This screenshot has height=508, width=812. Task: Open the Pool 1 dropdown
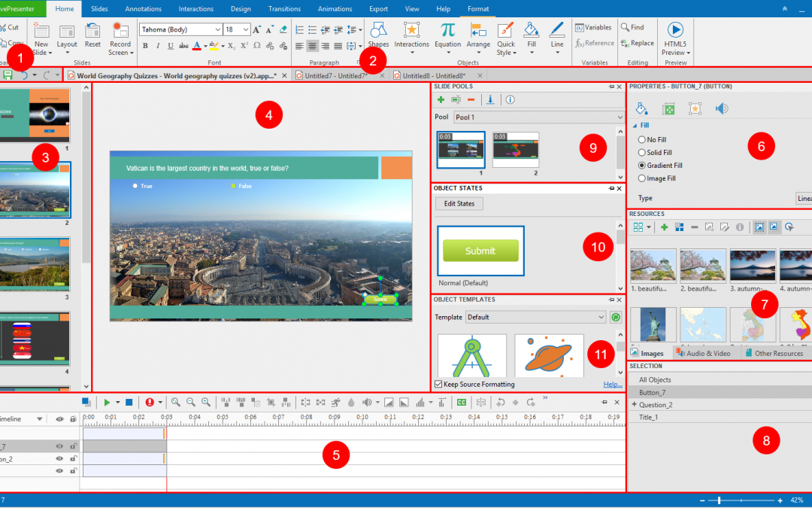539,117
